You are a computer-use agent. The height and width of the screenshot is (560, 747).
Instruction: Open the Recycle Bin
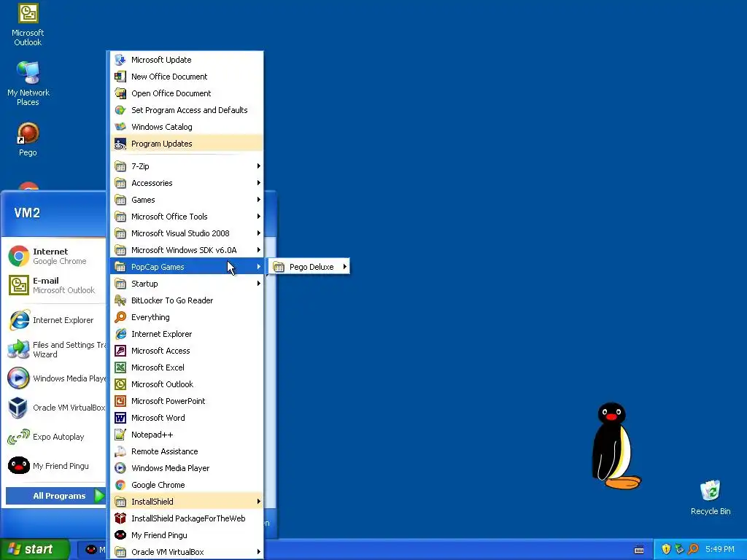[x=711, y=497]
